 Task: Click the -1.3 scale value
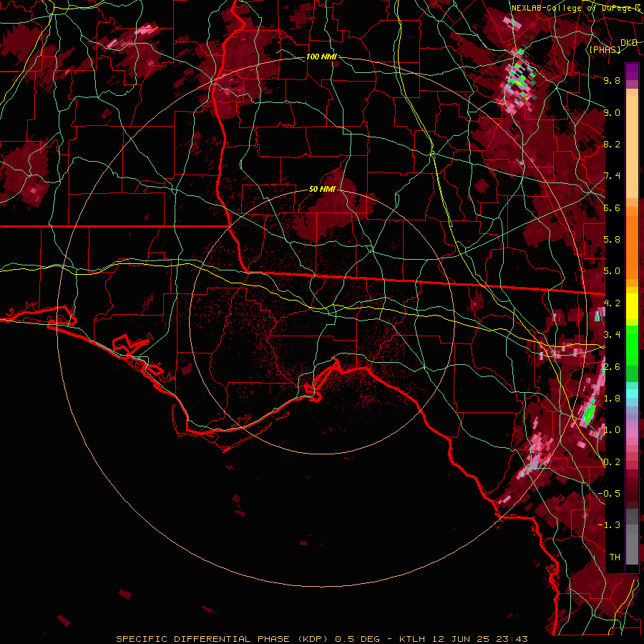coord(610,525)
